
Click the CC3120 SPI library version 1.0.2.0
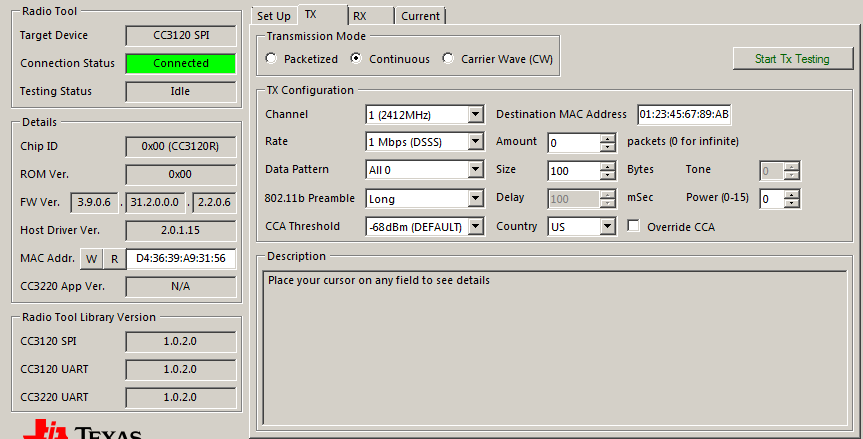pos(181,342)
